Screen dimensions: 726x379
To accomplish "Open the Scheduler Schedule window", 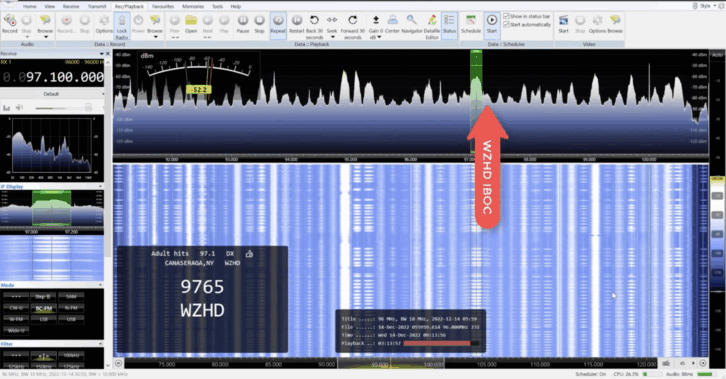I will click(471, 24).
